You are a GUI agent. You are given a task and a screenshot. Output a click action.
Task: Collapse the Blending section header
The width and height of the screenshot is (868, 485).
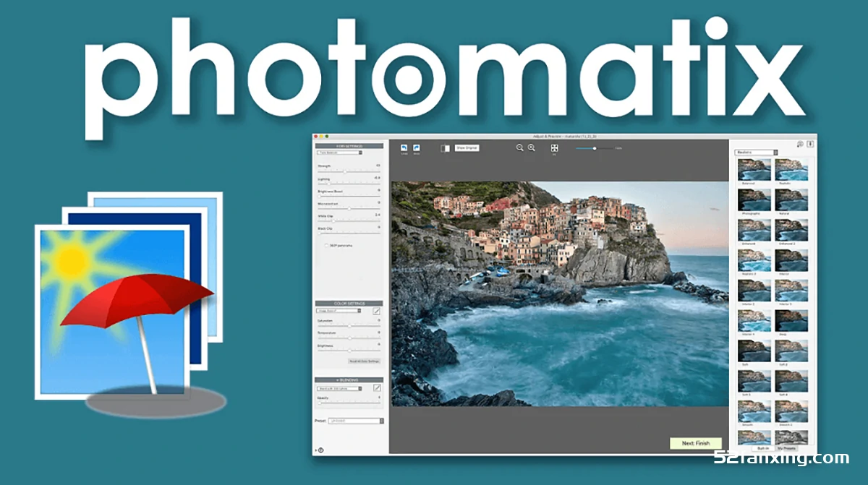(x=349, y=380)
